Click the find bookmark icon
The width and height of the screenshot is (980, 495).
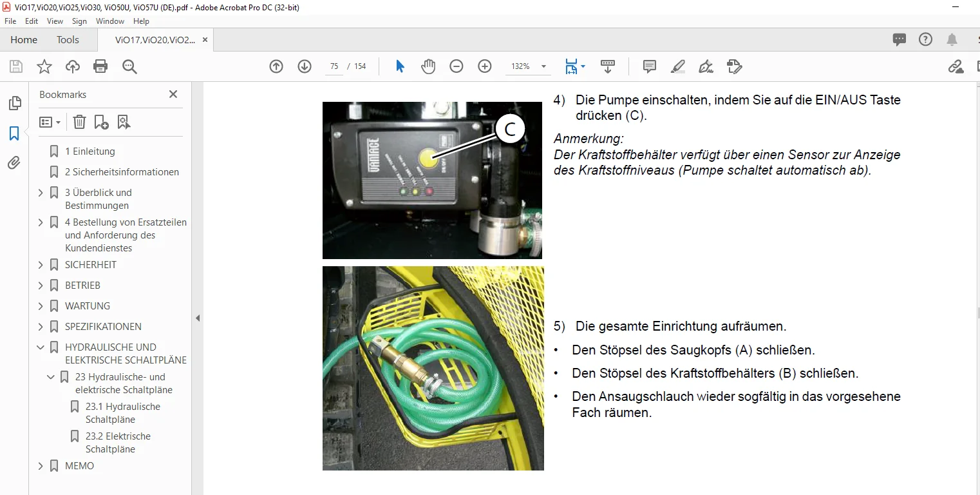coord(124,122)
